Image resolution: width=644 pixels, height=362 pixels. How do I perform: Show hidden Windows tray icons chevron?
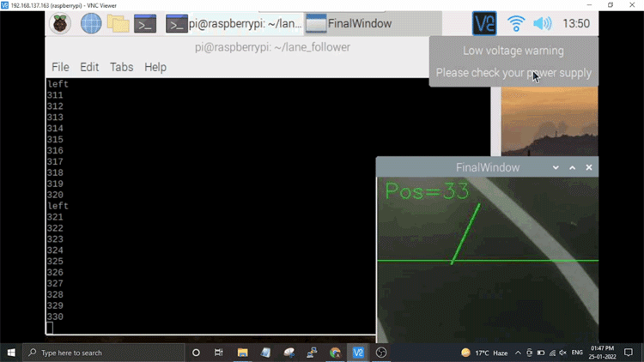518,353
